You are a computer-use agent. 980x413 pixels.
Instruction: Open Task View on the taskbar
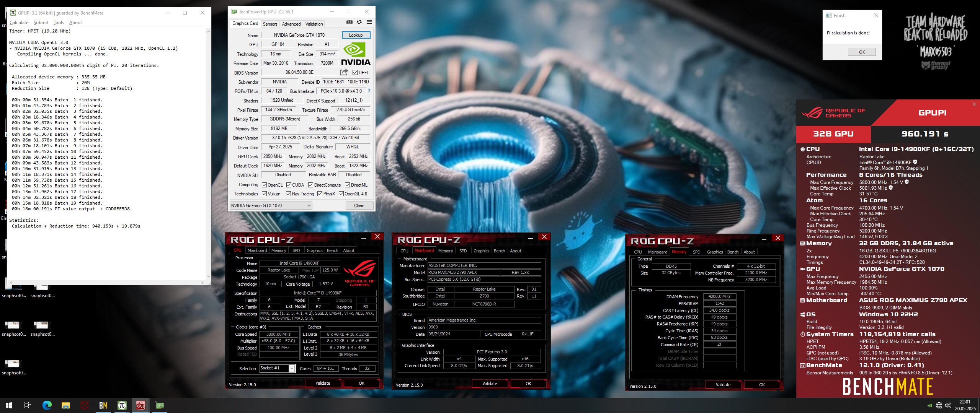click(28, 405)
